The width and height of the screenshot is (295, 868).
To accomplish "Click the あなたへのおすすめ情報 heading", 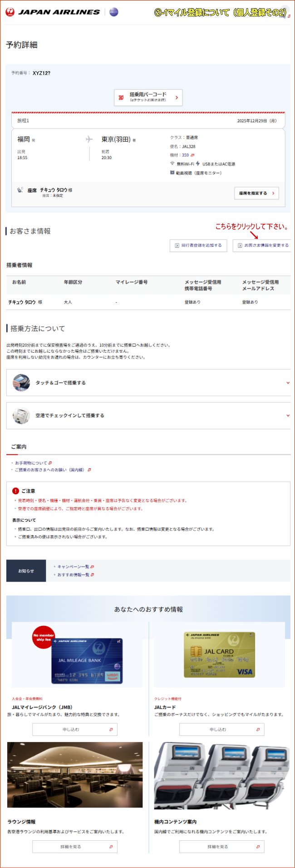I will pos(148,609).
